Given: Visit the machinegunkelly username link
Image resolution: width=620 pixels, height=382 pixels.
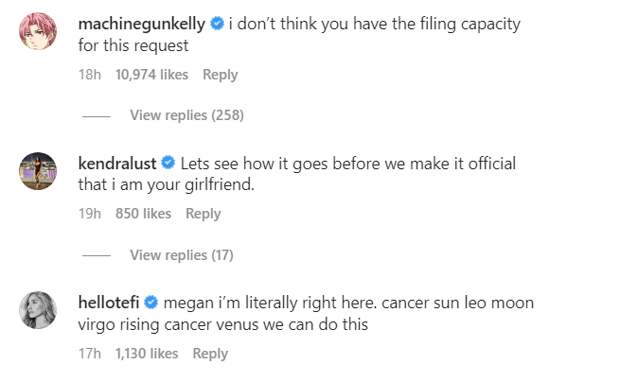Looking at the screenshot, I should [142, 24].
